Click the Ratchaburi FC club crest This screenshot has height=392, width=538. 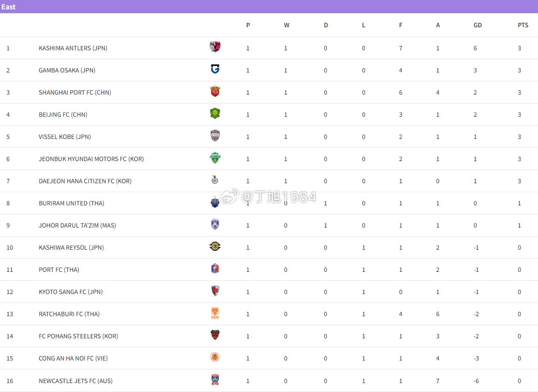pyautogui.click(x=215, y=313)
